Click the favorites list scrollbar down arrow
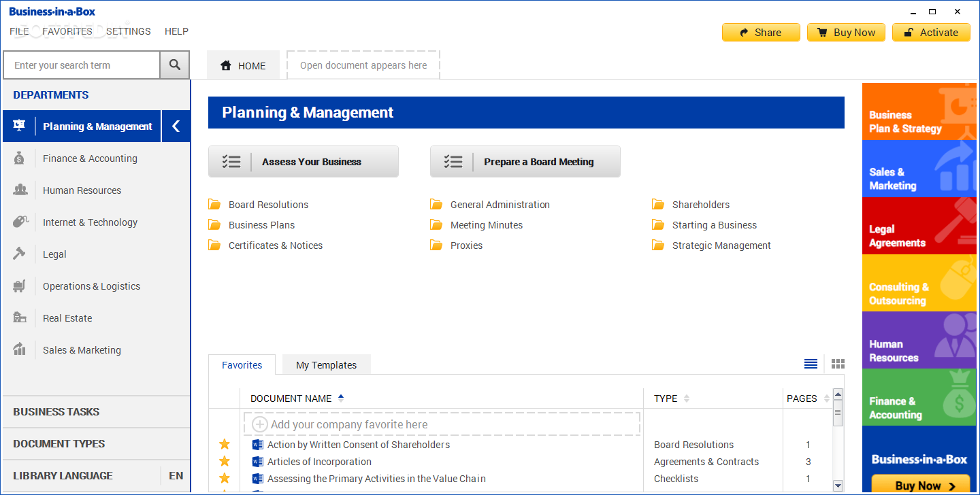 pyautogui.click(x=838, y=485)
